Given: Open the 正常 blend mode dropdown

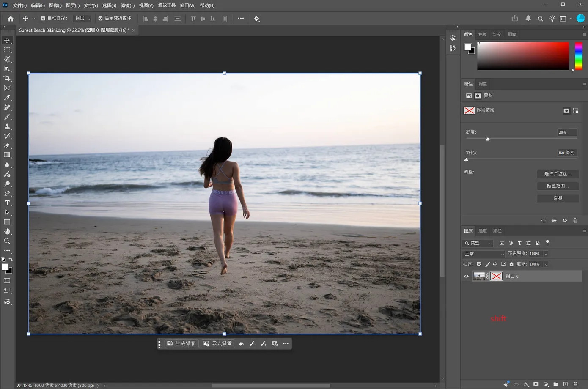Looking at the screenshot, I should click(x=484, y=254).
